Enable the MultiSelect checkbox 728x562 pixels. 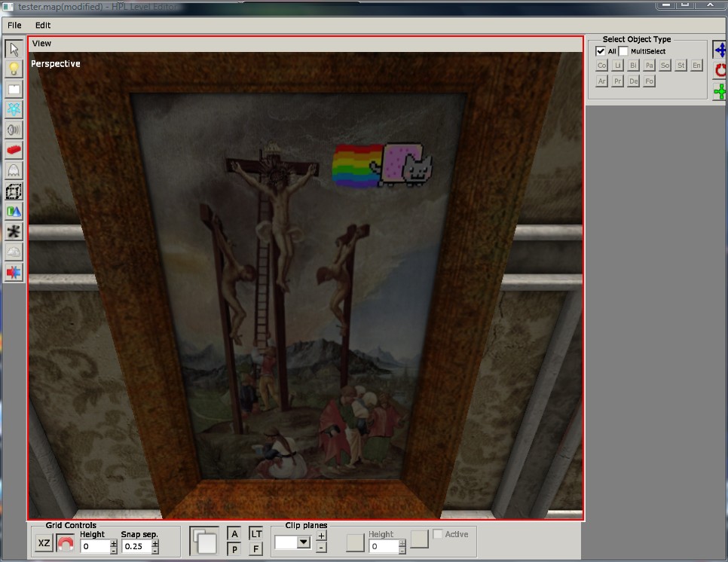623,51
